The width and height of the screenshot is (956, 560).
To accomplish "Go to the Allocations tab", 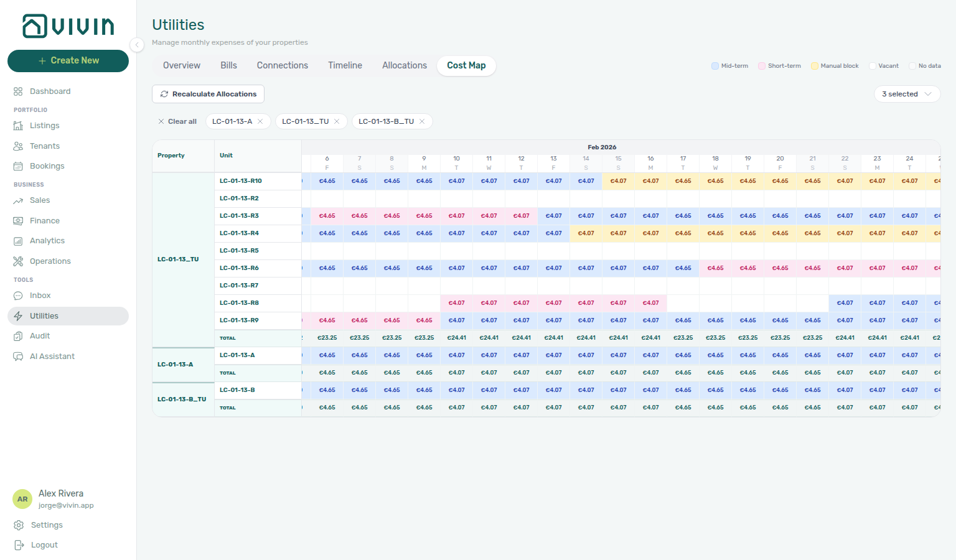I will click(x=405, y=65).
